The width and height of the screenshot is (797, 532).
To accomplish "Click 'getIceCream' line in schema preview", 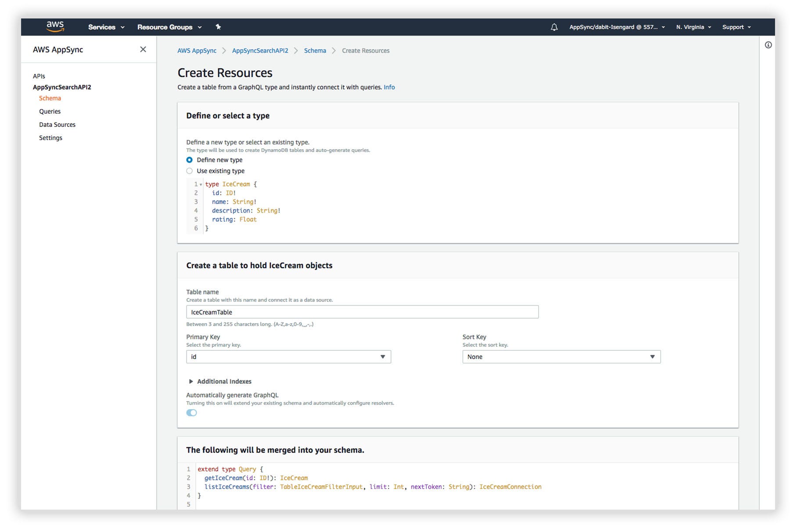I will tap(256, 478).
